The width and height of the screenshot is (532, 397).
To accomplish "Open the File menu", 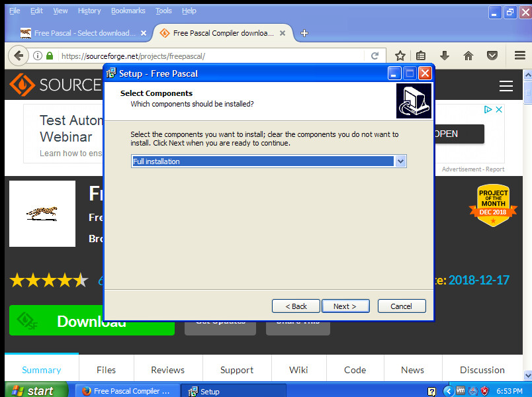I will pyautogui.click(x=15, y=11).
